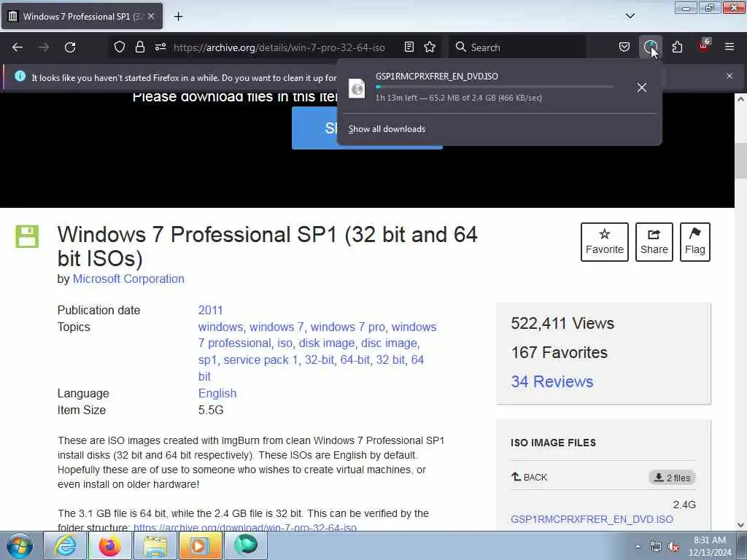Click the '522,411 Views' text
This screenshot has width=747, height=560.
pyautogui.click(x=562, y=323)
